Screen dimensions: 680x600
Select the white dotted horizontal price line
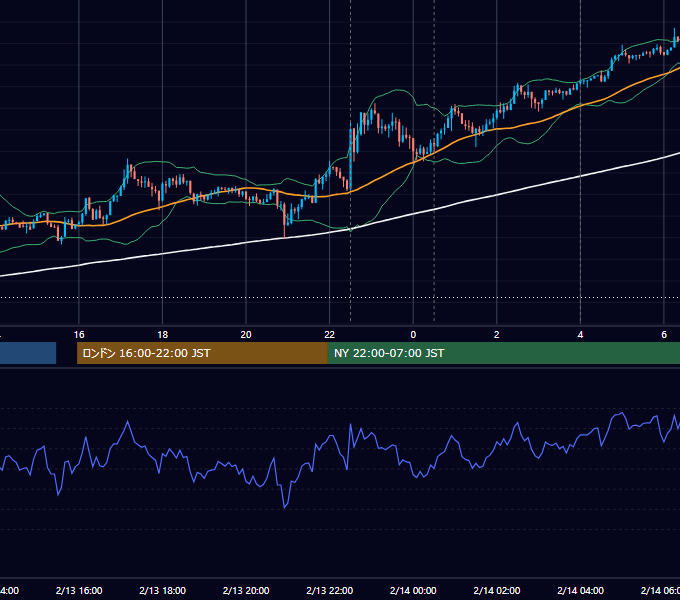coord(340,297)
